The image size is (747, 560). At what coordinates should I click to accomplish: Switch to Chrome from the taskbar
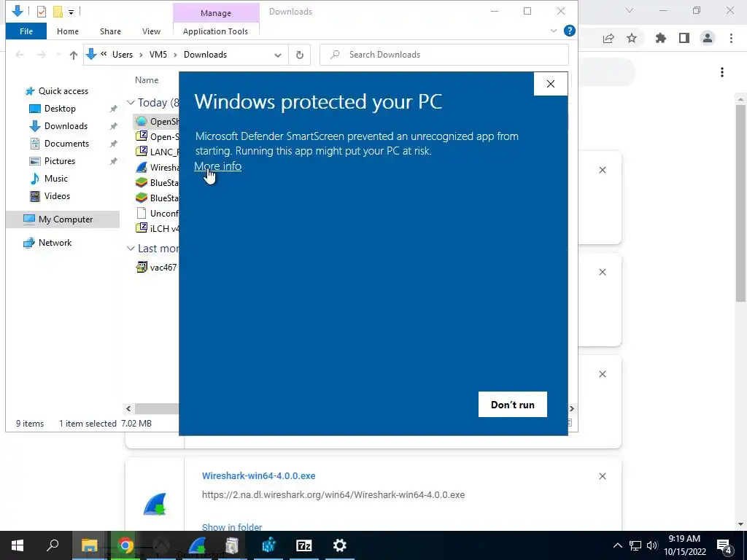(125, 545)
